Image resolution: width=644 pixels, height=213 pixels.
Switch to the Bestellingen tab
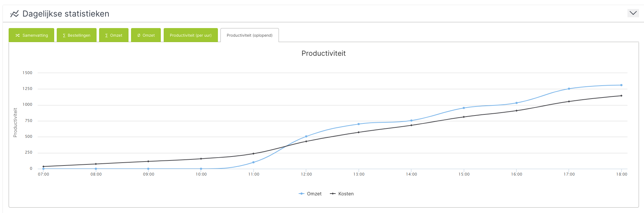coord(76,35)
